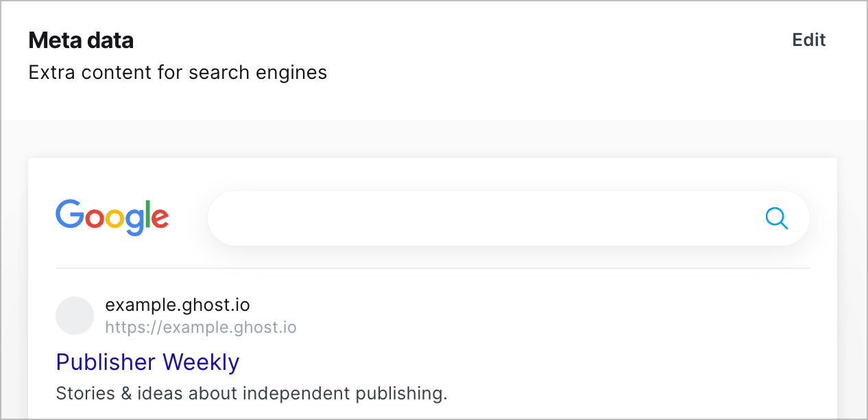The height and width of the screenshot is (420, 868).
Task: Click the gray circular favicon placeholder
Action: click(75, 316)
